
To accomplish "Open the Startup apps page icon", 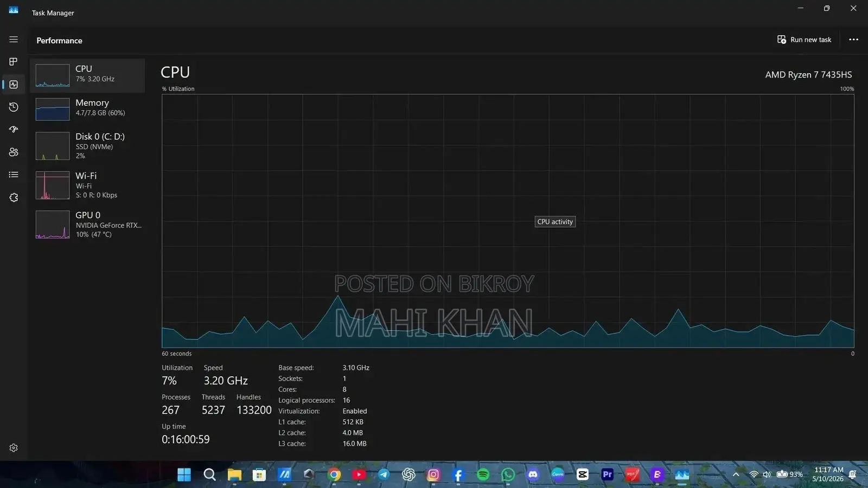I will click(x=14, y=130).
